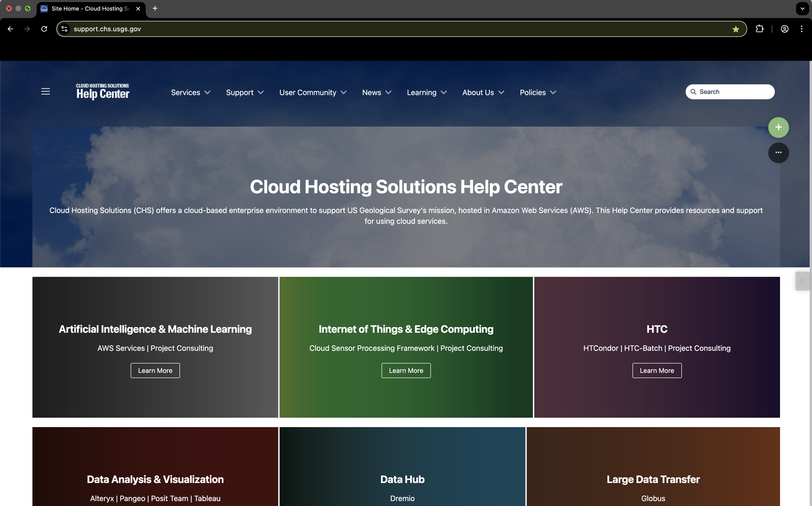Open the Services menu label
Screen dimensions: 812x506
coord(186,92)
